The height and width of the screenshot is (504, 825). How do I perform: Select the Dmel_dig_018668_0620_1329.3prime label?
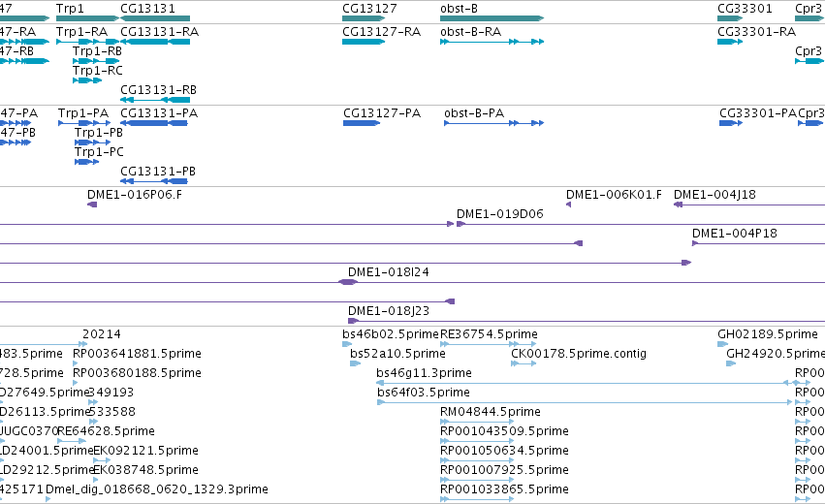157,489
